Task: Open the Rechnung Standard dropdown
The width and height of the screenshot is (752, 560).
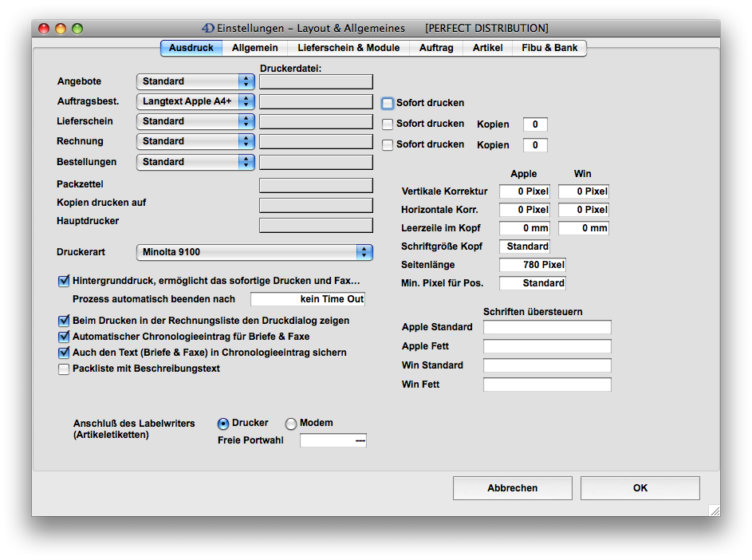Action: [x=195, y=141]
